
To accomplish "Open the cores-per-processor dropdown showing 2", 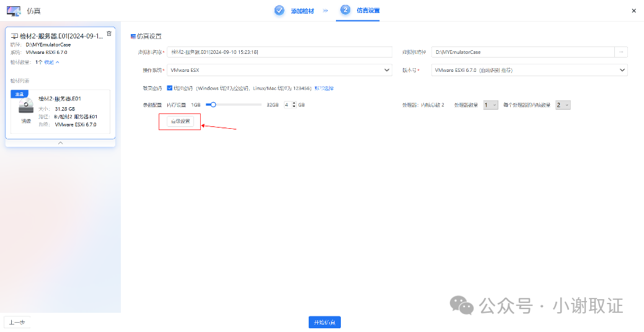I will click(563, 105).
